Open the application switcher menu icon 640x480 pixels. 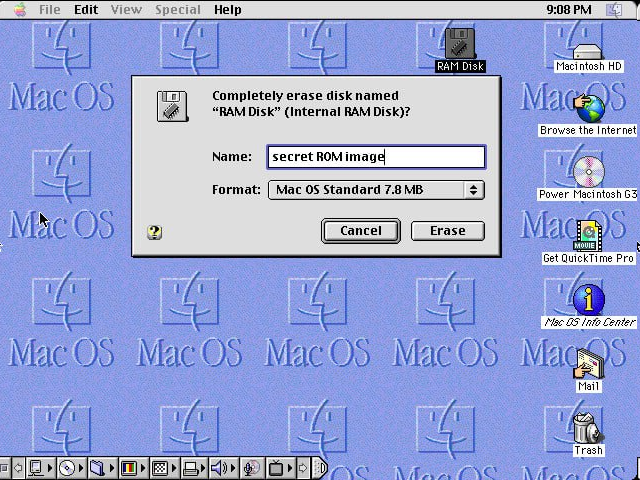(617, 9)
